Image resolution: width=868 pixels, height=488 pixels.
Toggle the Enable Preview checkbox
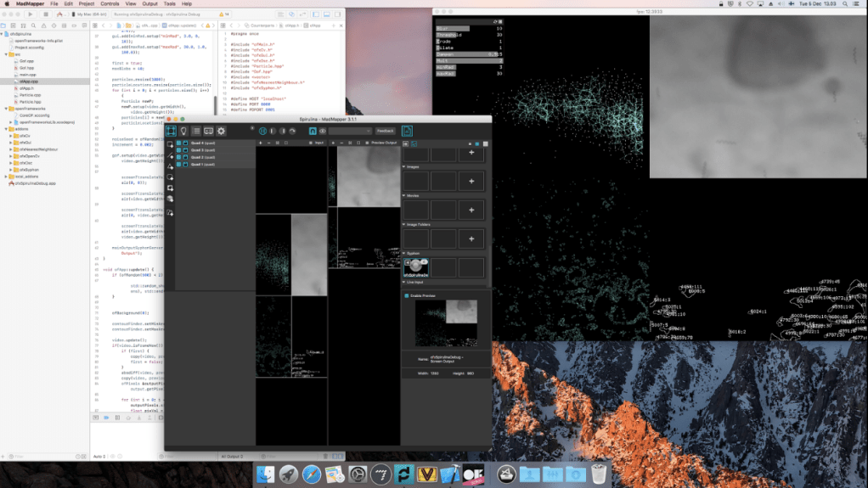[x=406, y=296]
